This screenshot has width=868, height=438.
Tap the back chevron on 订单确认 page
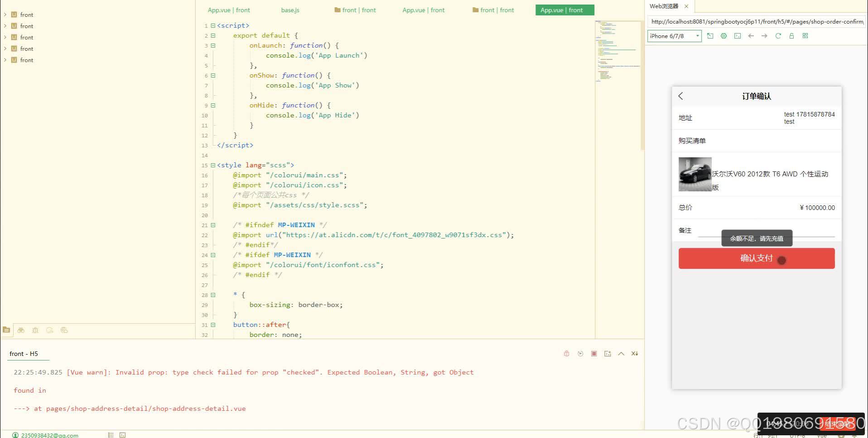click(x=680, y=96)
